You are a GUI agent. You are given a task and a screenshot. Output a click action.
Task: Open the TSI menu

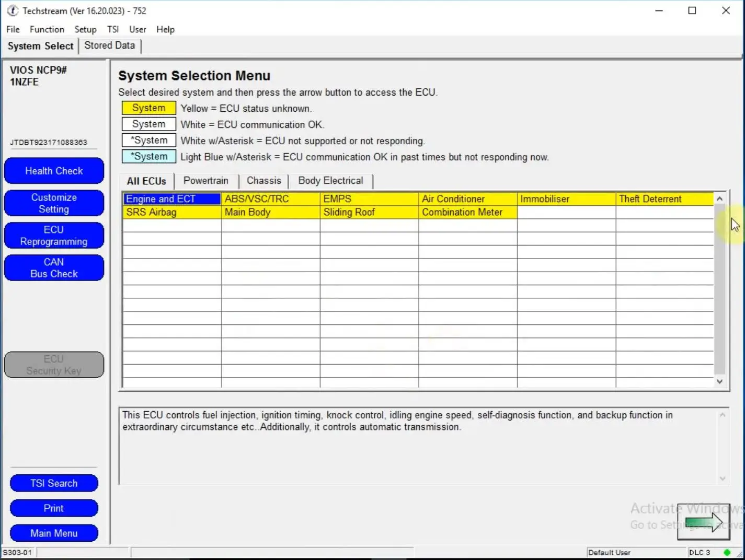tap(113, 29)
